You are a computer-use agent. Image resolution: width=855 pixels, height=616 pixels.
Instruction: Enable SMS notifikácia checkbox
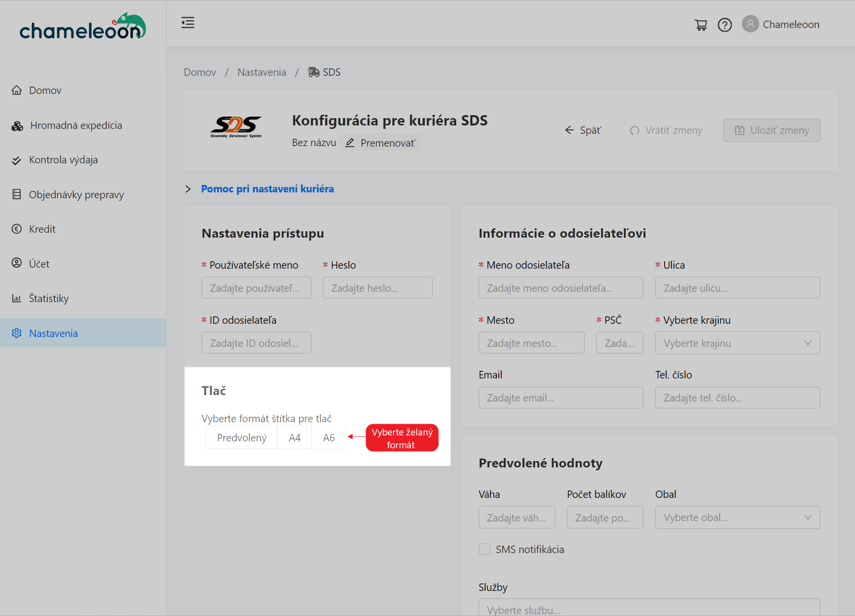(x=485, y=549)
